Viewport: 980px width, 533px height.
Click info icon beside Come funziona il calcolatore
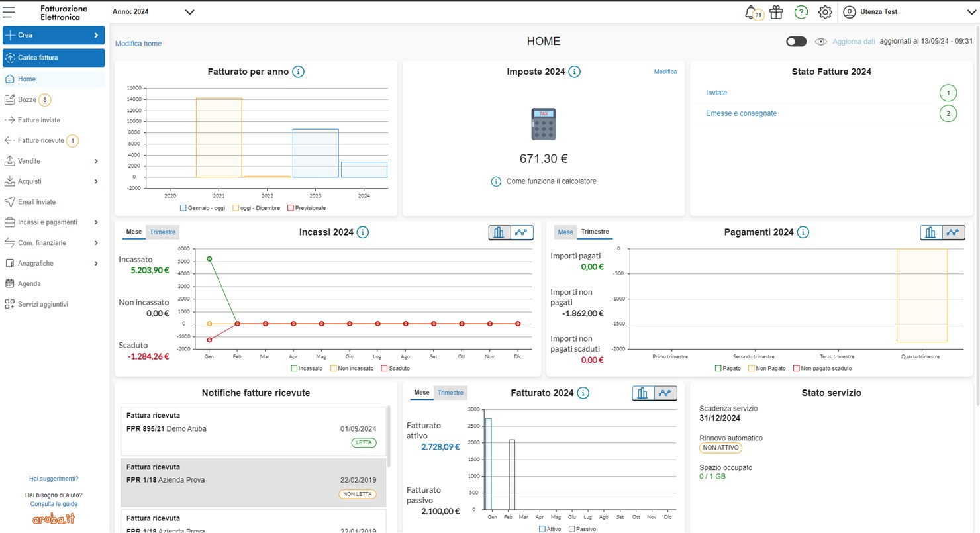click(496, 181)
